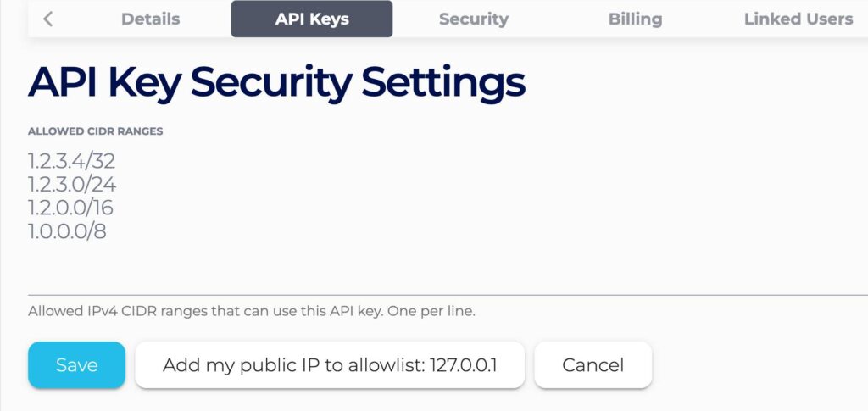
Task: Open the Linked Users tab
Action: tap(798, 19)
